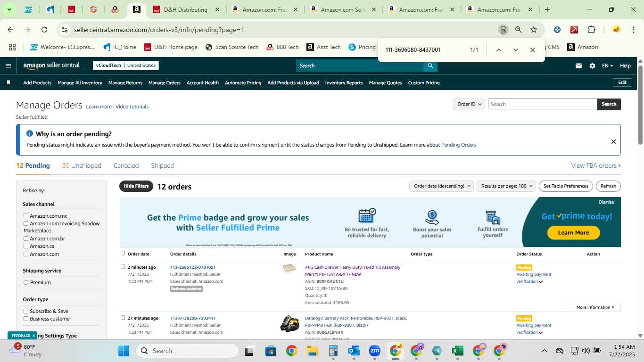644x362 pixels.
Task: Open Inventory Reports menu item
Action: coord(344,82)
